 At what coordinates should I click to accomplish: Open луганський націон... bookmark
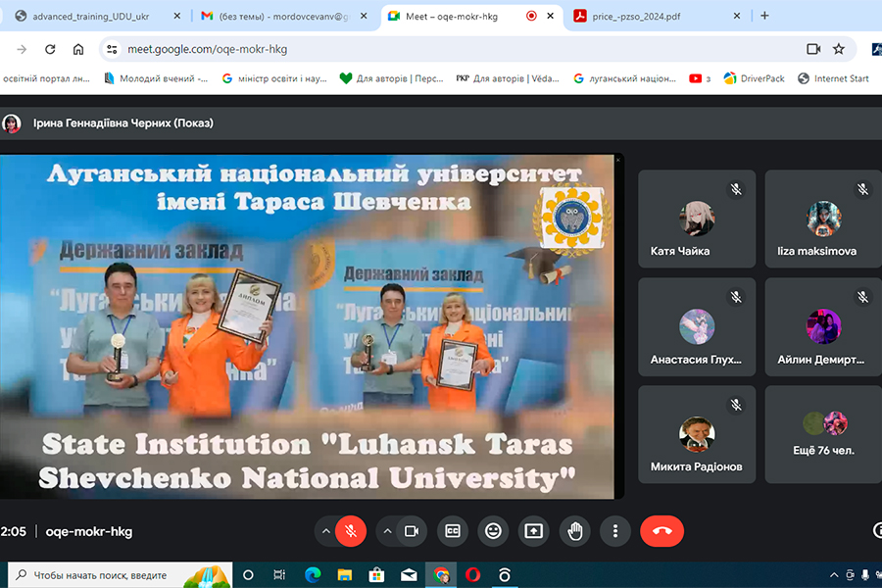(x=624, y=78)
